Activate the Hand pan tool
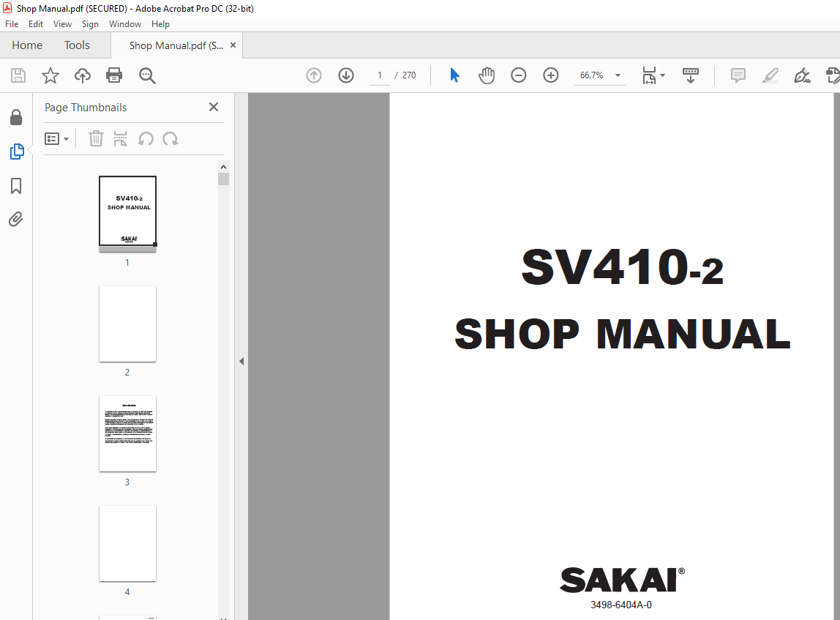The width and height of the screenshot is (840, 620). click(x=487, y=75)
